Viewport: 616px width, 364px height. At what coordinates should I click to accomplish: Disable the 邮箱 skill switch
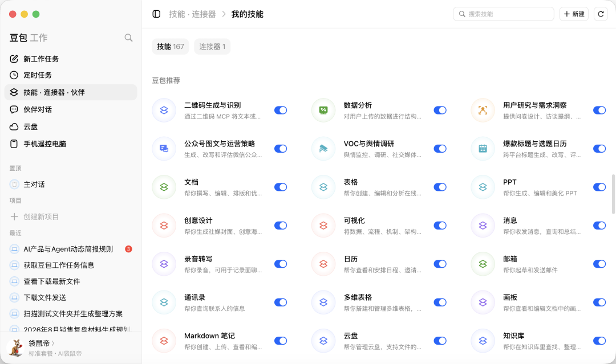click(x=599, y=264)
